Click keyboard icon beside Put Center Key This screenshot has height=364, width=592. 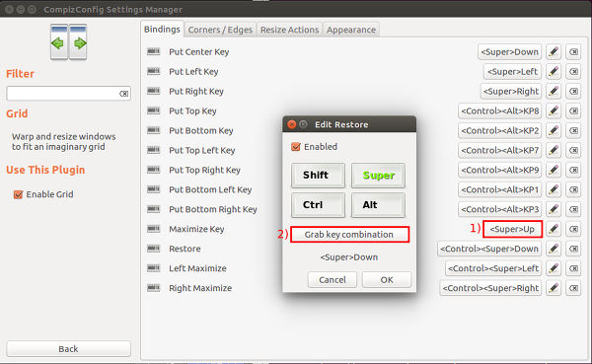(153, 51)
